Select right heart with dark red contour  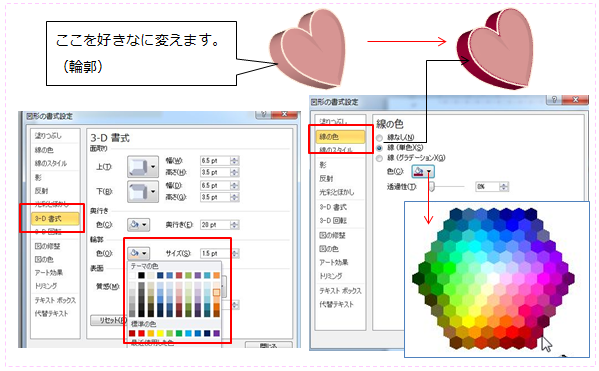click(x=495, y=48)
